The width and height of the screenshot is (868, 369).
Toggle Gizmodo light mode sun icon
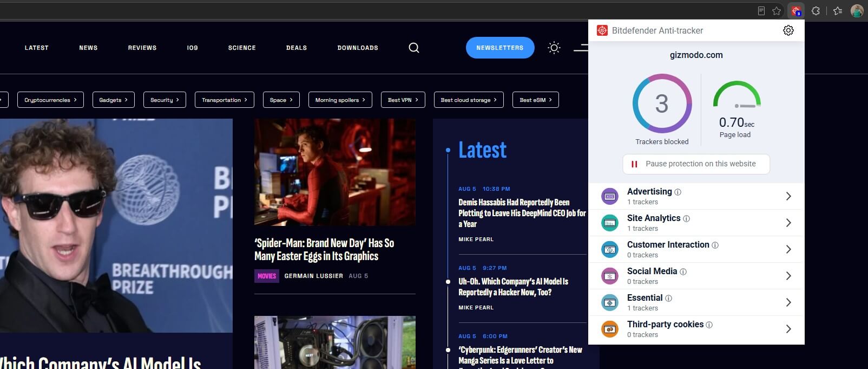[554, 48]
